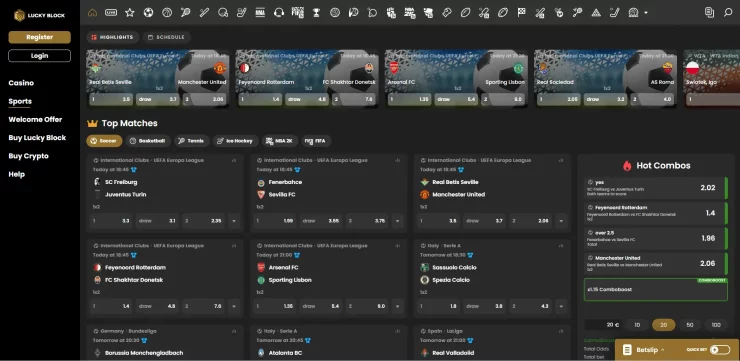Go to the home icon in top bar
This screenshot has height=361, width=740.
pyautogui.click(x=92, y=13)
